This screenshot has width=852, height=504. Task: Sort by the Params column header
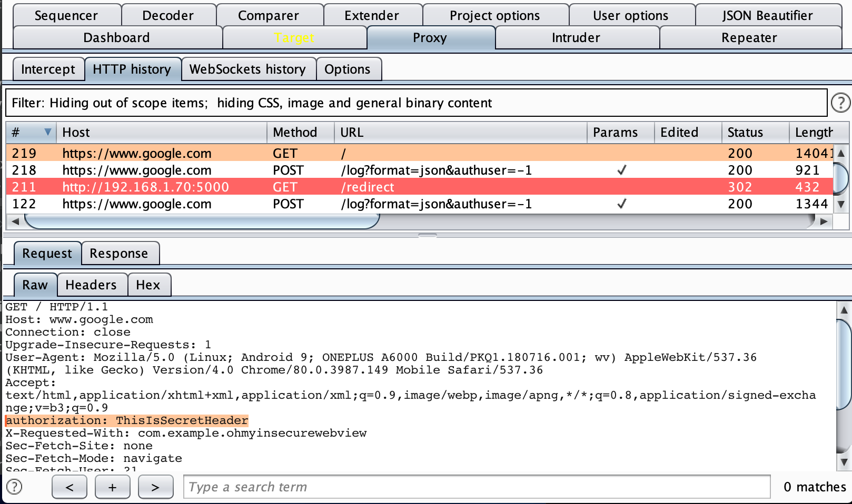click(x=621, y=132)
